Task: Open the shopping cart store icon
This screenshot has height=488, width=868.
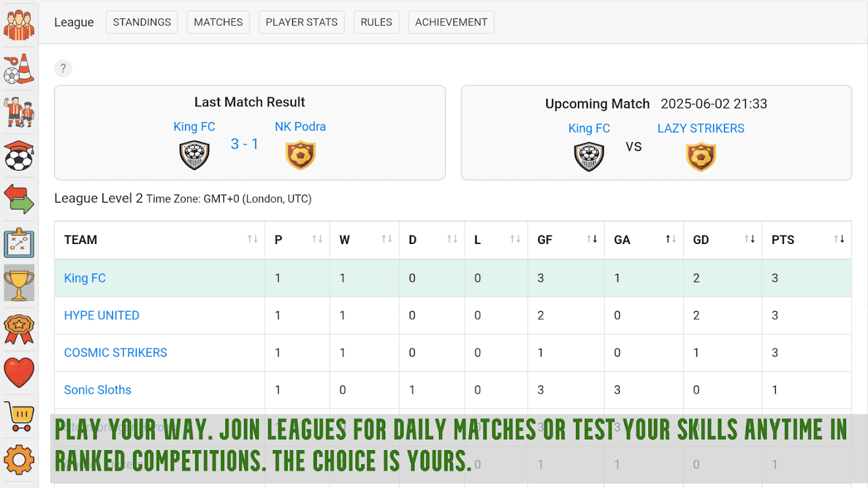Action: click(x=19, y=417)
